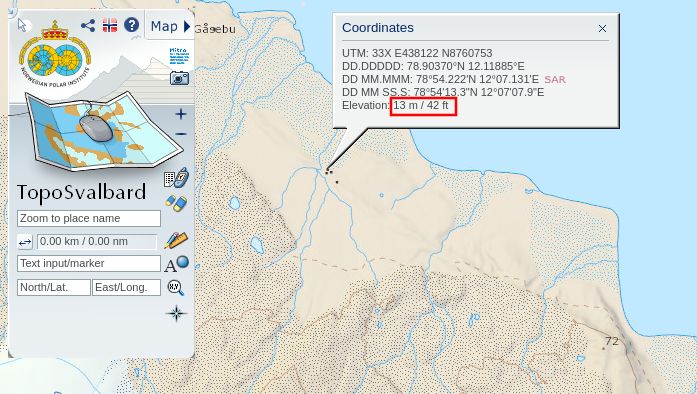This screenshot has height=394, width=697.
Task: Click the camera snapshot icon
Action: pyautogui.click(x=179, y=78)
